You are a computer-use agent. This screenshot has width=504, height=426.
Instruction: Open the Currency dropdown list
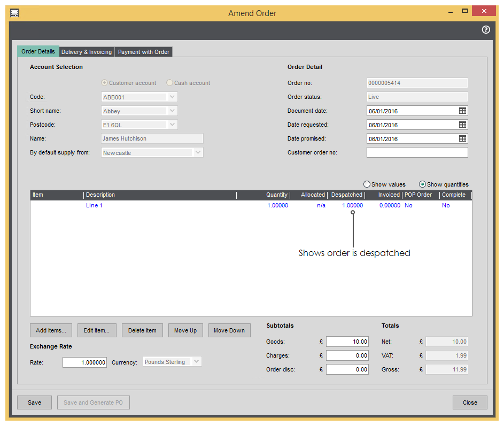coord(196,362)
